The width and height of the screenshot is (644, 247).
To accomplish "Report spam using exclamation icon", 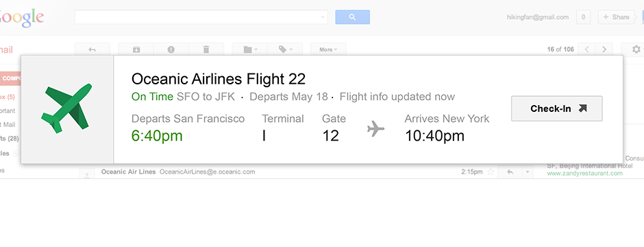I will coord(171,49).
